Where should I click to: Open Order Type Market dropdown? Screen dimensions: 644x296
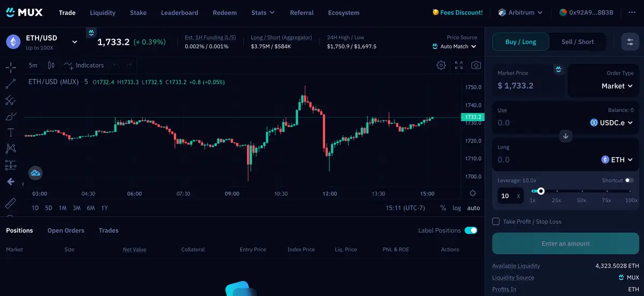point(617,86)
